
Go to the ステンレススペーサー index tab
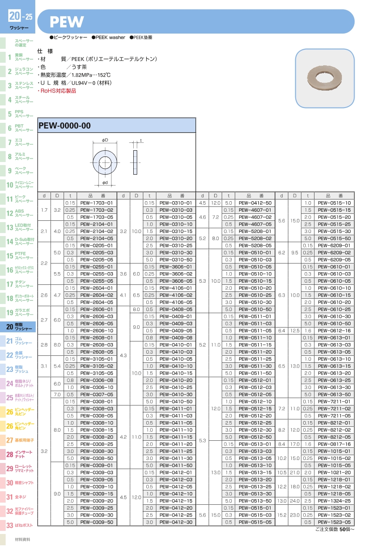[x=18, y=85]
